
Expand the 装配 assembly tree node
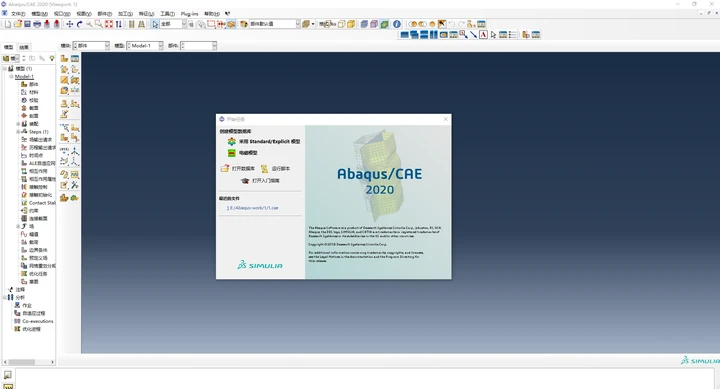coord(18,124)
